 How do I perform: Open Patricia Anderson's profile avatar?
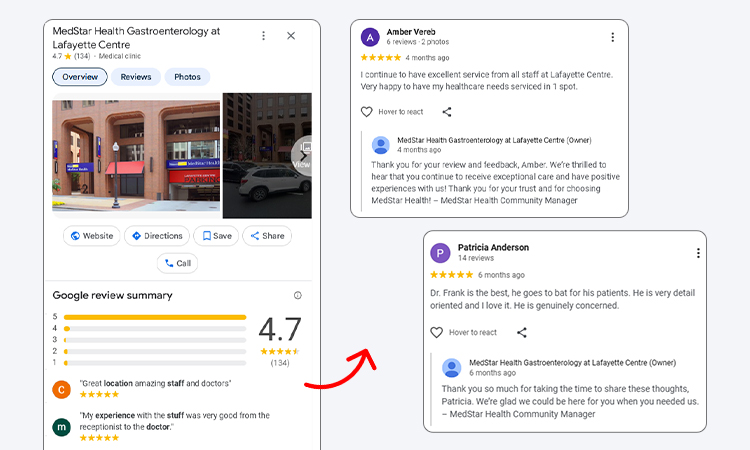coord(440,253)
